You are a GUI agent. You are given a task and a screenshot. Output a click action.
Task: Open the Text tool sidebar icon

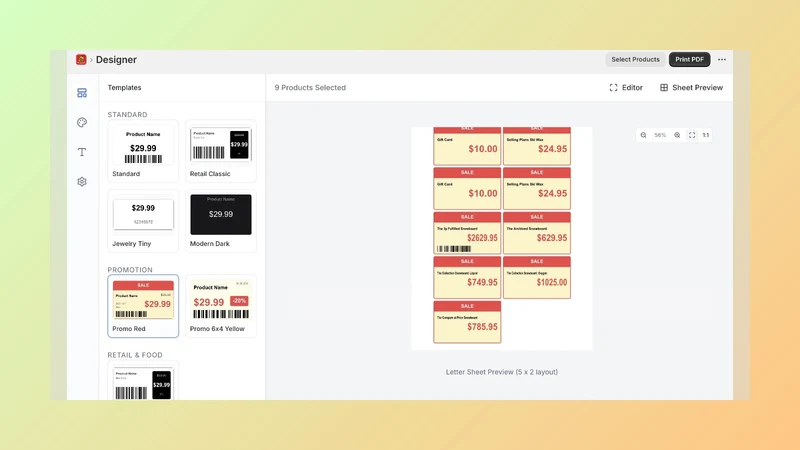pos(82,152)
